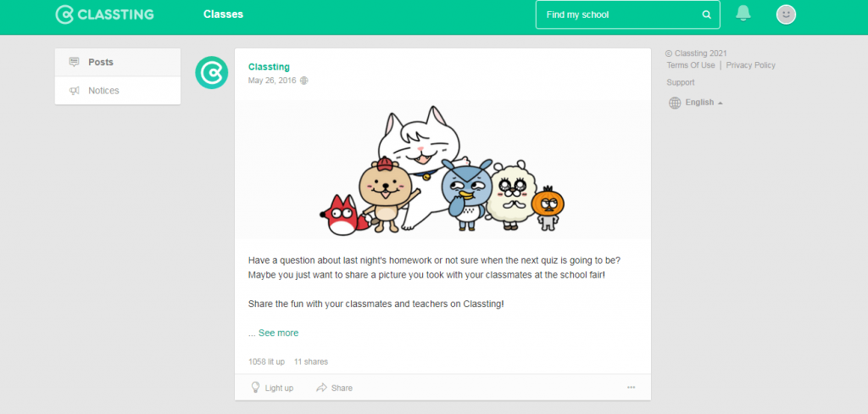Select the Notices tab
Viewport: 868px width, 414px height.
point(118,90)
